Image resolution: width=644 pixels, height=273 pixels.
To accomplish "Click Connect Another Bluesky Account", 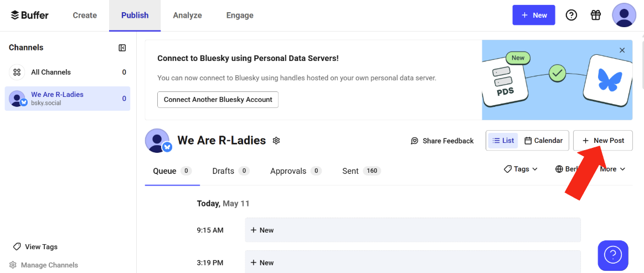I will tap(218, 99).
